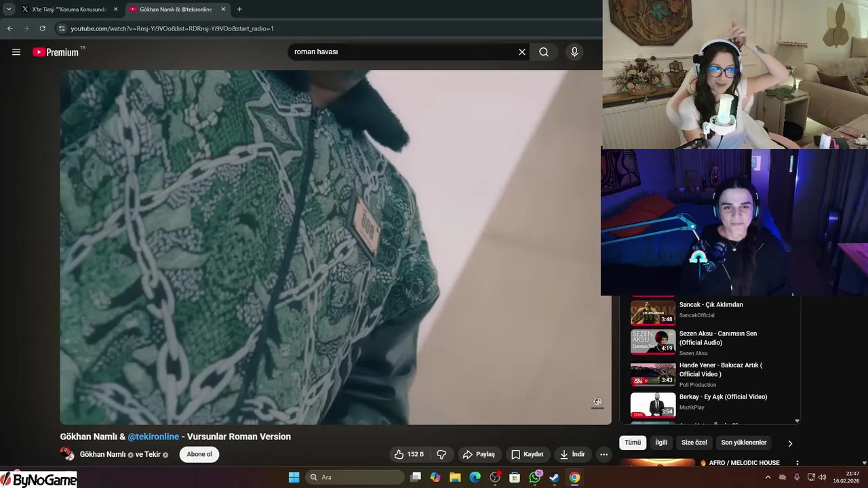This screenshot has width=868, height=488.
Task: Switch to Chrome on the taskbar
Action: [574, 477]
